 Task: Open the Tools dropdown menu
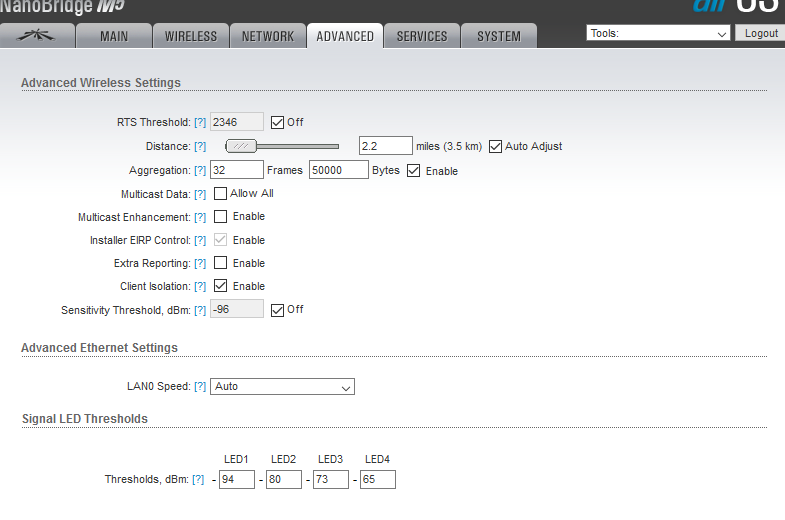(658, 34)
